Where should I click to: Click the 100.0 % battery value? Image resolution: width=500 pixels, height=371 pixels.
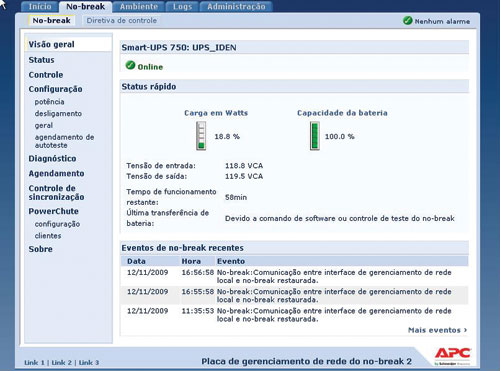tap(340, 136)
